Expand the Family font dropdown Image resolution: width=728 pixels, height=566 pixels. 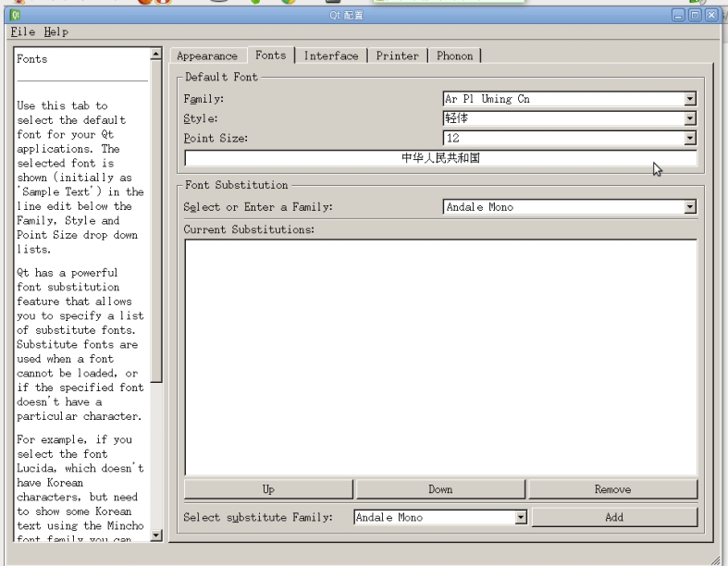(x=690, y=98)
